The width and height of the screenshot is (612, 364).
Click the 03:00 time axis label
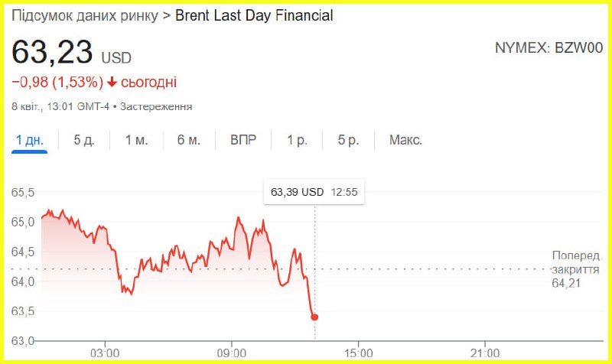click(x=105, y=353)
